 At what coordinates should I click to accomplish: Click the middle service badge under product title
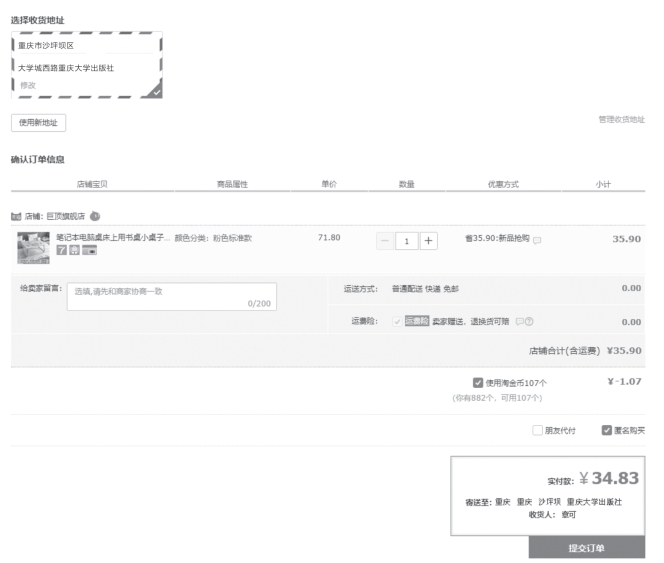(x=75, y=250)
